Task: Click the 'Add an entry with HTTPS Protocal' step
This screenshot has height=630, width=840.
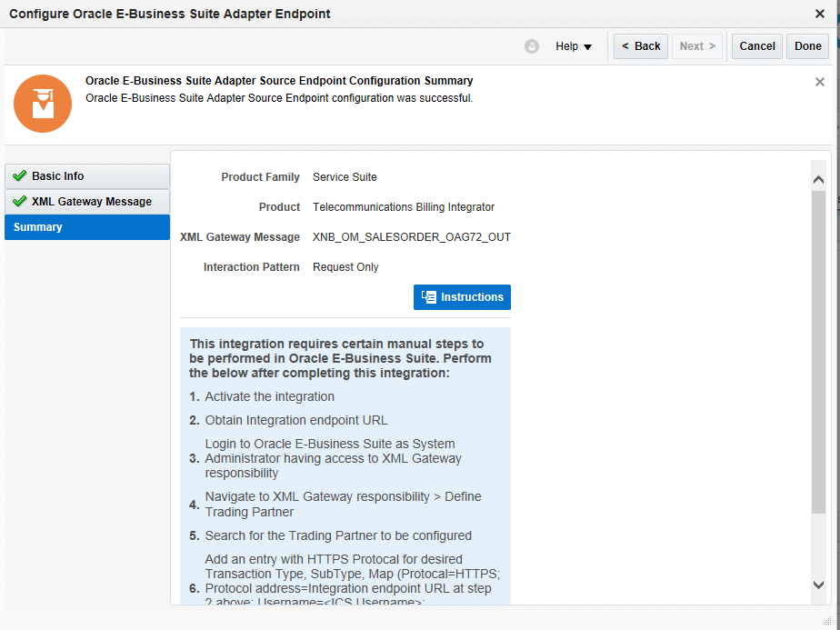Action: pyautogui.click(x=353, y=581)
